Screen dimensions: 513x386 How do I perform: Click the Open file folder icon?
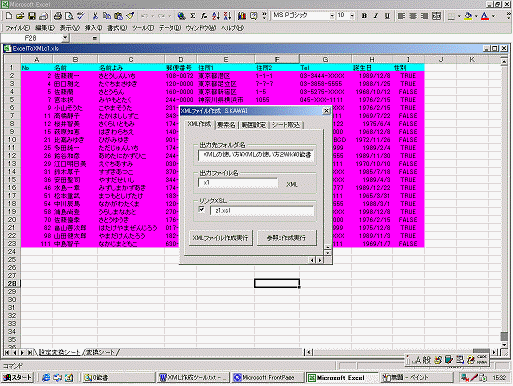pos(20,16)
